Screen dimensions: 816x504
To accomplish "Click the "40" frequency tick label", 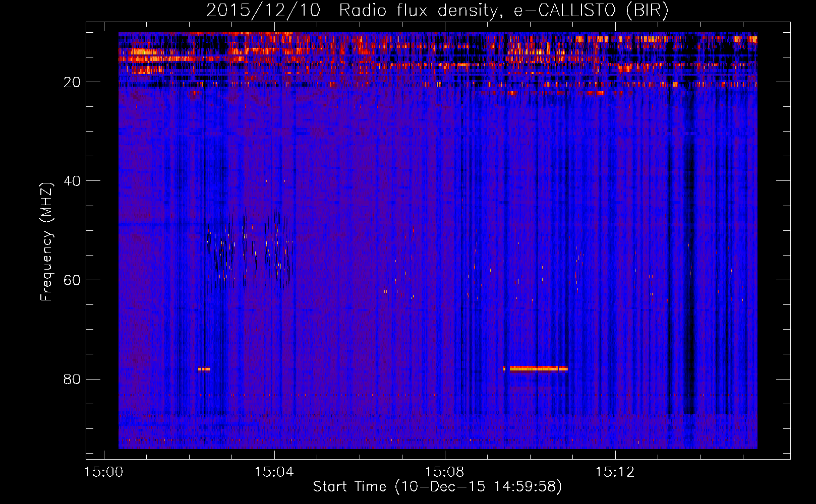I will pyautogui.click(x=73, y=181).
